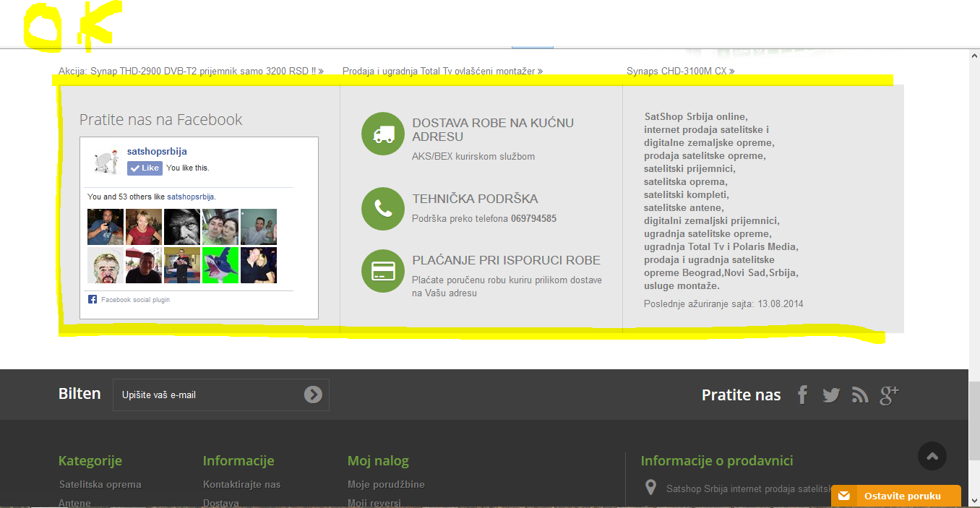Open Prodaja i ugradnja Total Tv link
This screenshot has width=980, height=508.
pyautogui.click(x=442, y=71)
